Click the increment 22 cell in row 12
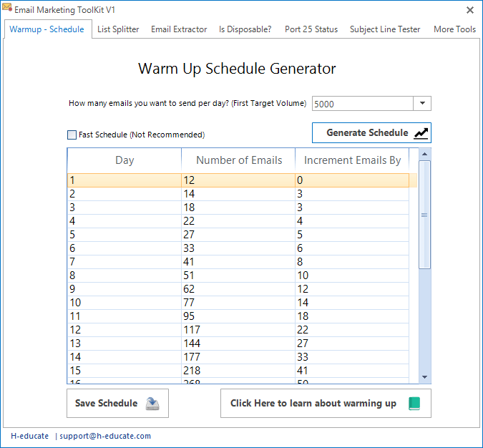The width and height of the screenshot is (483, 448). click(x=352, y=330)
